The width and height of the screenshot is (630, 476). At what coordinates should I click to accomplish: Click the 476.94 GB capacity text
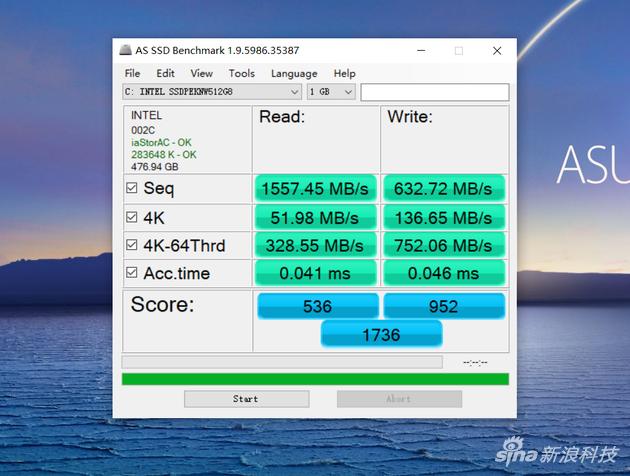(x=155, y=167)
